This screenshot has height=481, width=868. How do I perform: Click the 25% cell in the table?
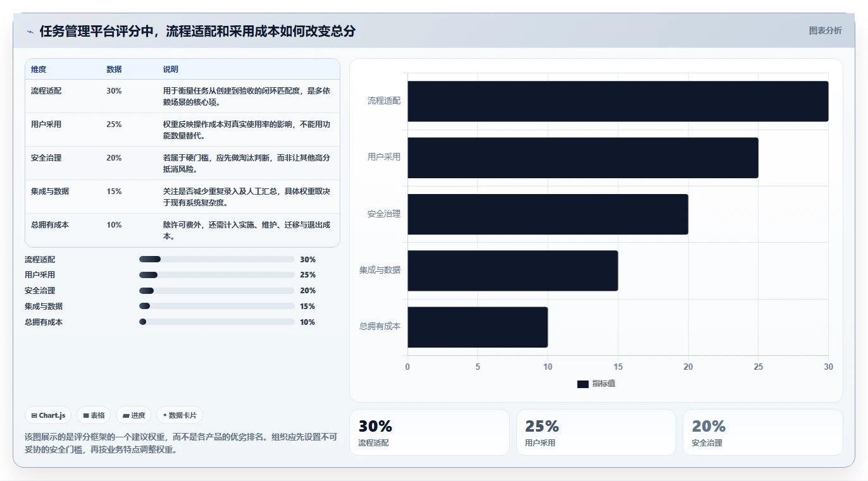pyautogui.click(x=114, y=125)
